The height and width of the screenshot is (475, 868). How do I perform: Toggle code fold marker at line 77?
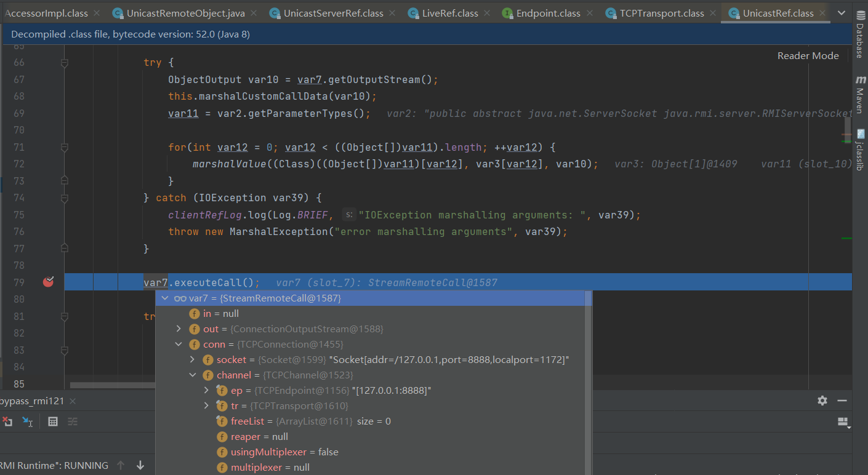pyautogui.click(x=65, y=249)
